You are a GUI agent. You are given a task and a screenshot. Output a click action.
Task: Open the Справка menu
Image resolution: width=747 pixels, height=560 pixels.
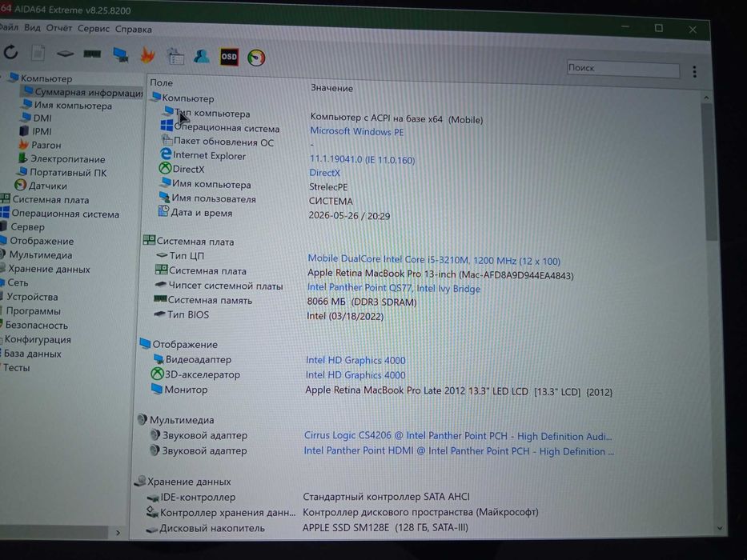(134, 29)
